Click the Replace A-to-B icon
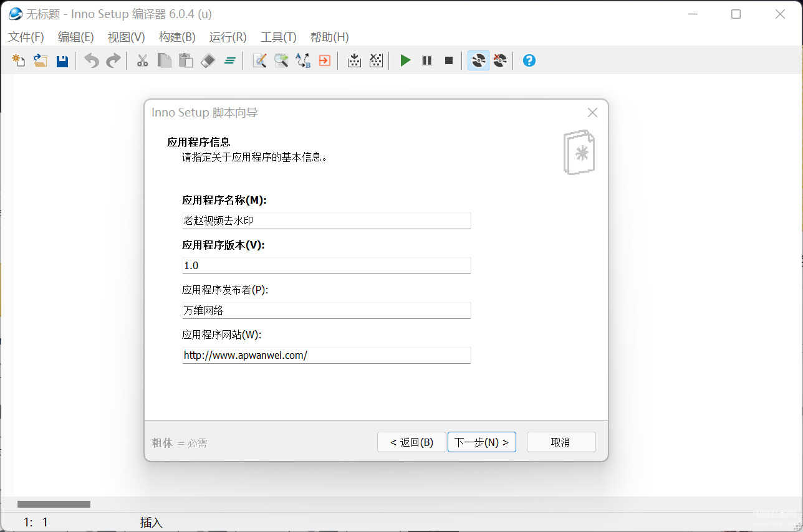The image size is (803, 532). (303, 60)
